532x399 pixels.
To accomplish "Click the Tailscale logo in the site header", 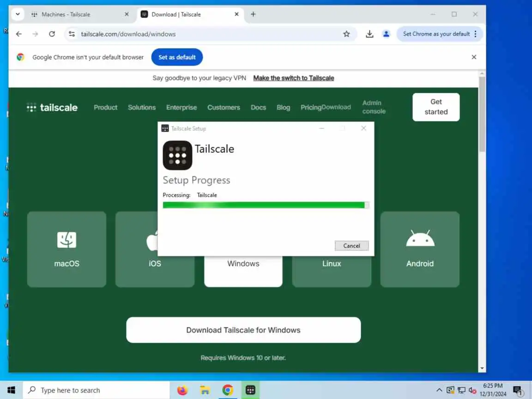I will tap(52, 108).
